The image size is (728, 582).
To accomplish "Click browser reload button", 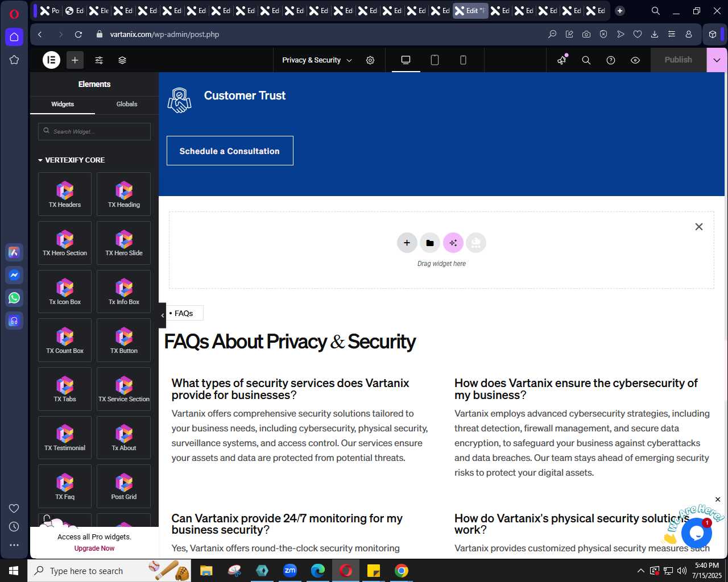I will [x=78, y=34].
